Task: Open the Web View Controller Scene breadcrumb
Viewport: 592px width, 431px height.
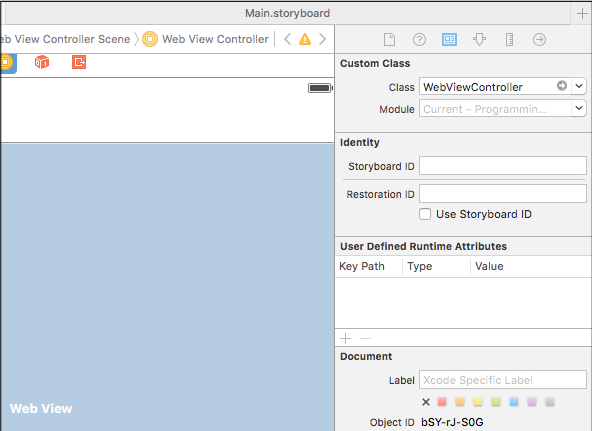Action: (x=65, y=39)
